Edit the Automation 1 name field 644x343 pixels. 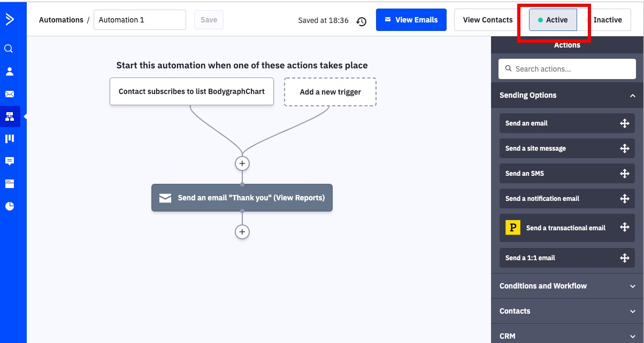point(140,20)
